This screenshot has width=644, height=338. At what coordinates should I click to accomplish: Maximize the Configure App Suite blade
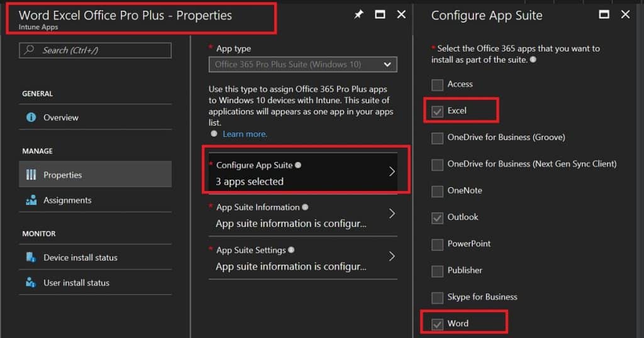tap(604, 15)
